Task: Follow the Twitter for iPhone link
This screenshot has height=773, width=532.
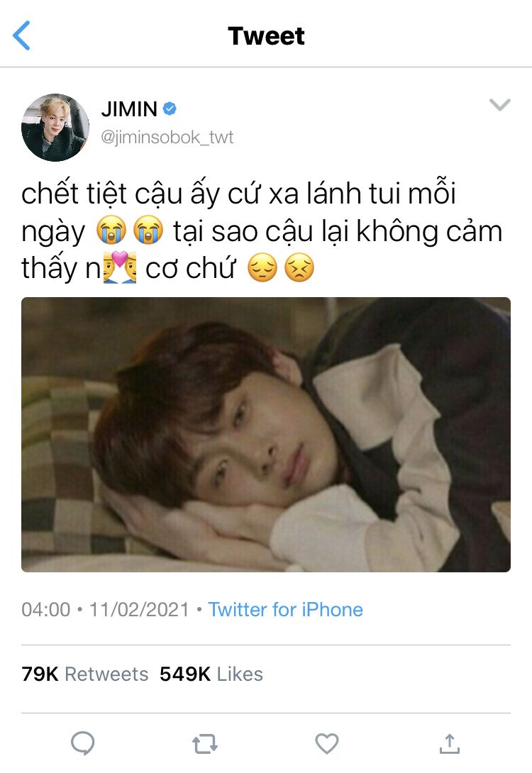Action: pos(285,610)
